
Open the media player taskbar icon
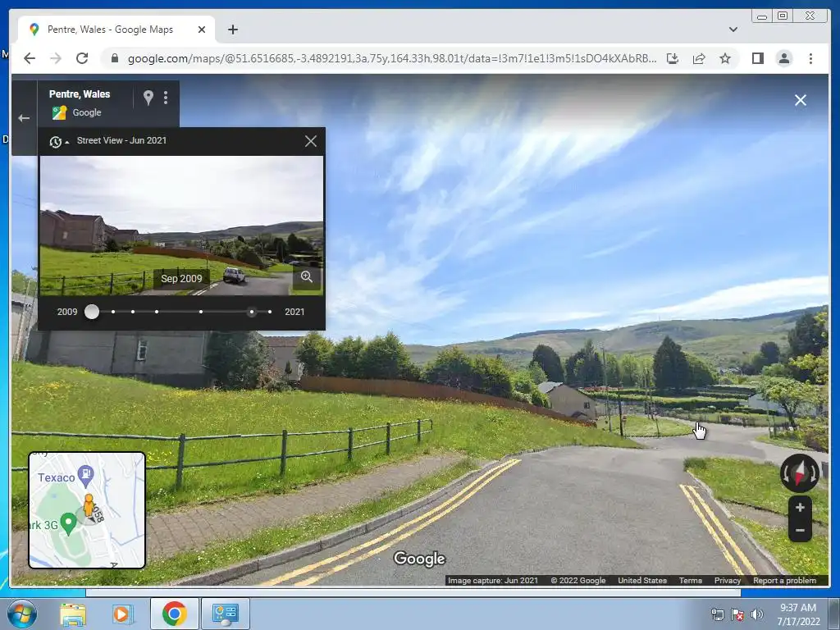pyautogui.click(x=122, y=614)
